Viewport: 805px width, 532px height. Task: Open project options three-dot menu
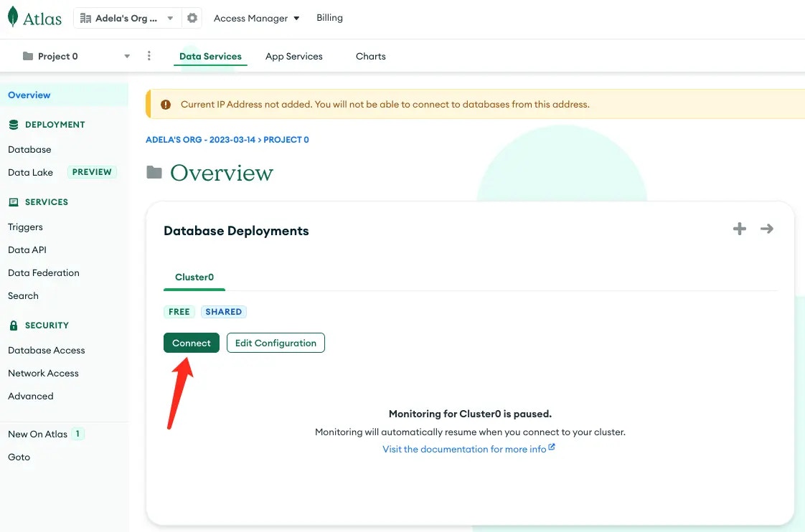coord(149,56)
